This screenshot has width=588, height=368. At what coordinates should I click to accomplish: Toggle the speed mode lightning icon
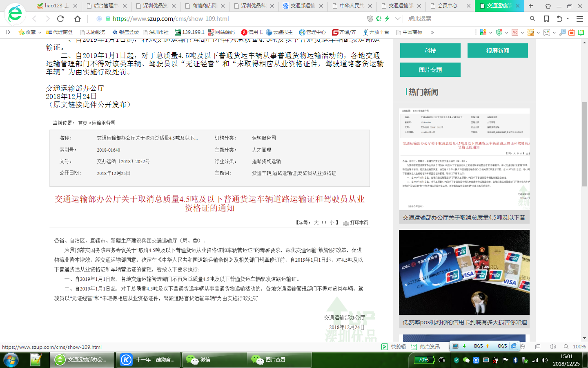click(x=387, y=19)
